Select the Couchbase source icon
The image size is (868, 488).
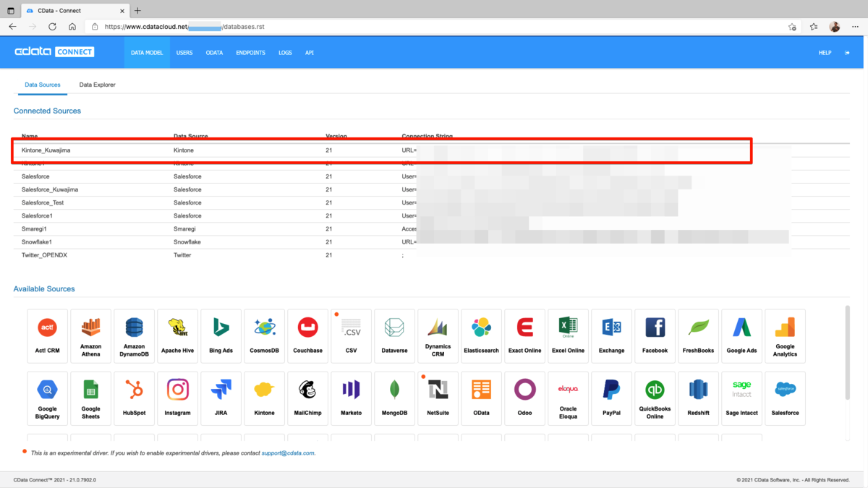[307, 336]
